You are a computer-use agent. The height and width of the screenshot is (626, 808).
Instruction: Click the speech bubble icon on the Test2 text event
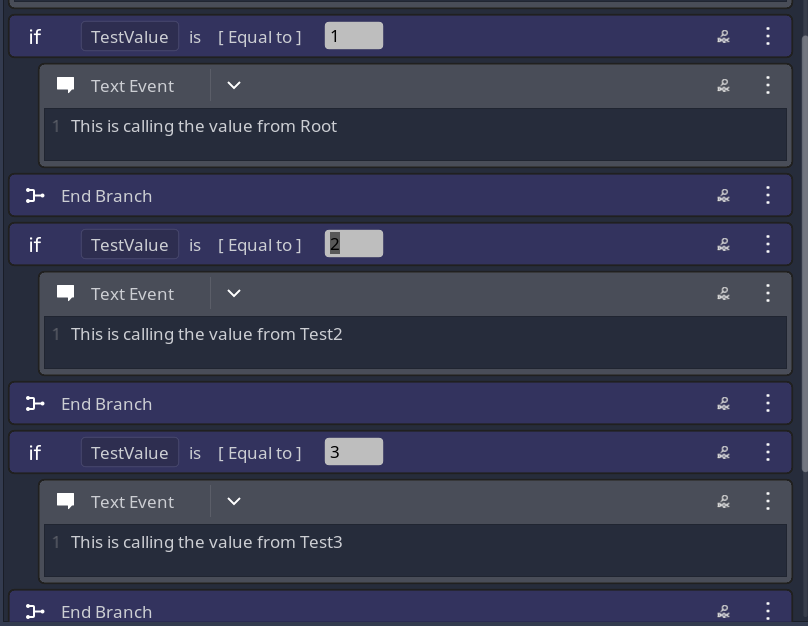[x=65, y=293]
